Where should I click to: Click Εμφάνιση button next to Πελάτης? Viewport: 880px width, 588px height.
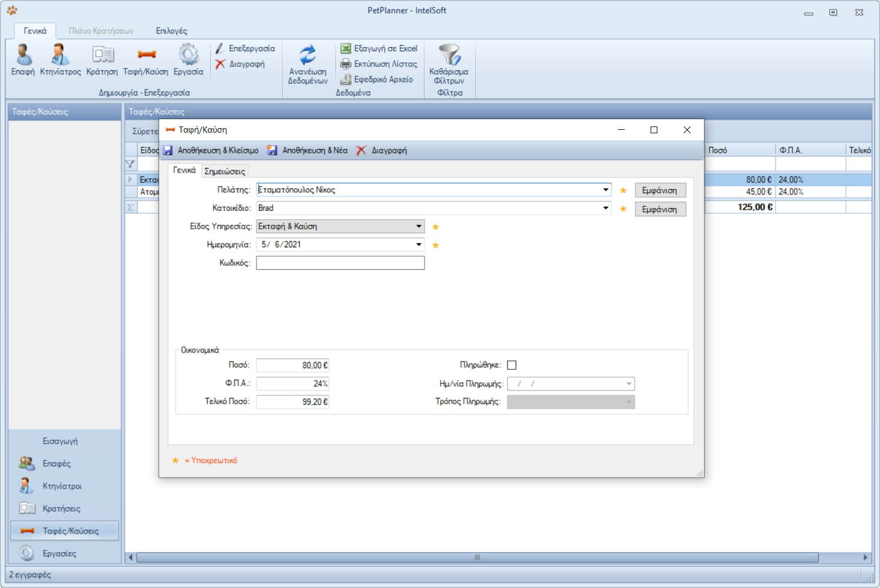point(660,191)
